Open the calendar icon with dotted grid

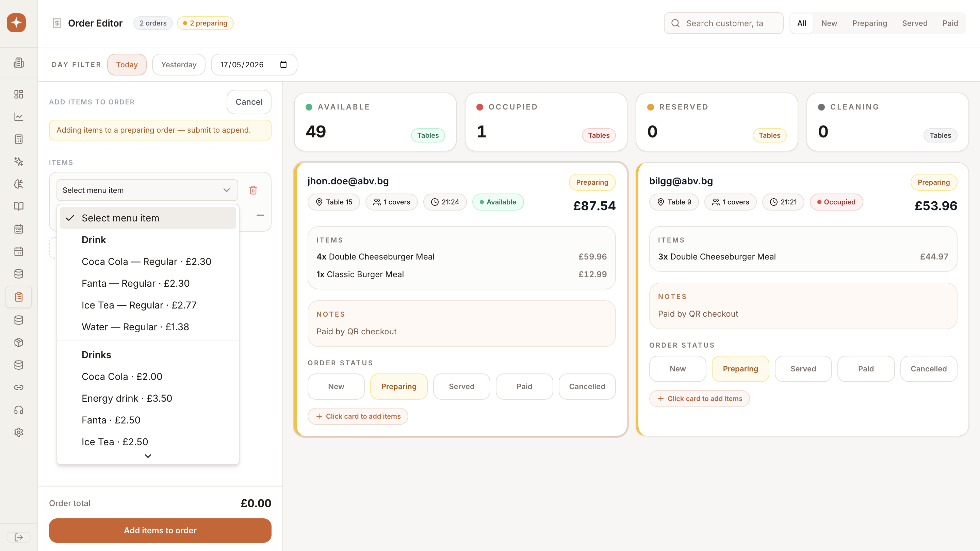click(19, 251)
